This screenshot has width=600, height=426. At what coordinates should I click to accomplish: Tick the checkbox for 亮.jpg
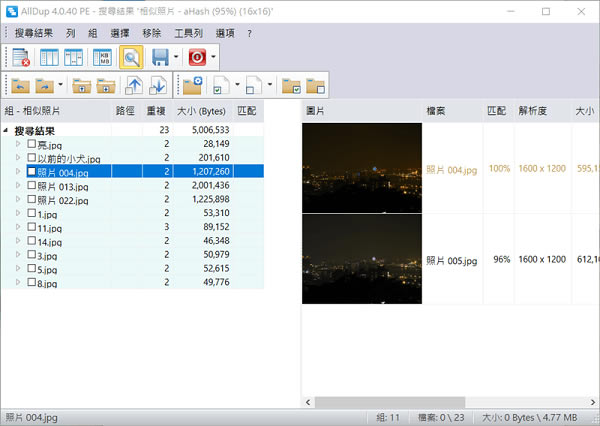pyautogui.click(x=32, y=144)
